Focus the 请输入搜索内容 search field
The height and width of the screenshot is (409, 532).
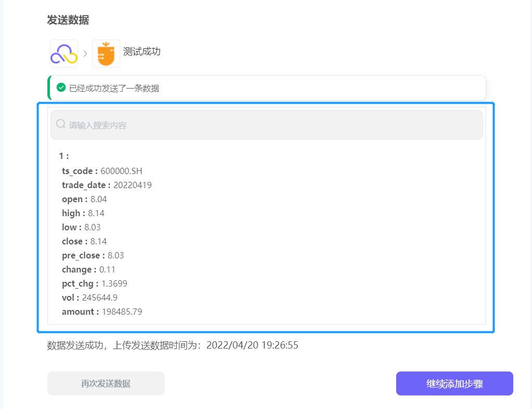click(x=267, y=125)
